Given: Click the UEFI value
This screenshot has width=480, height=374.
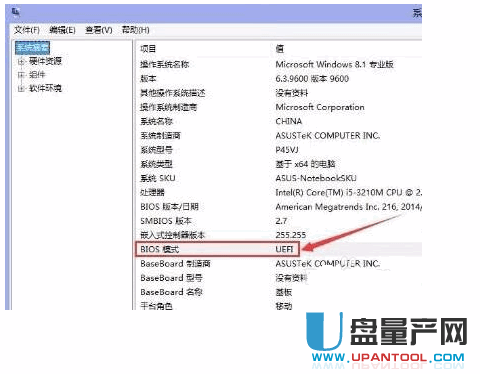Looking at the screenshot, I should [284, 249].
